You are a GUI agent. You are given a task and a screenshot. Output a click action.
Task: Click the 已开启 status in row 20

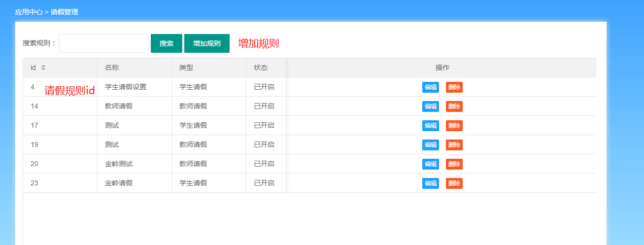266,164
